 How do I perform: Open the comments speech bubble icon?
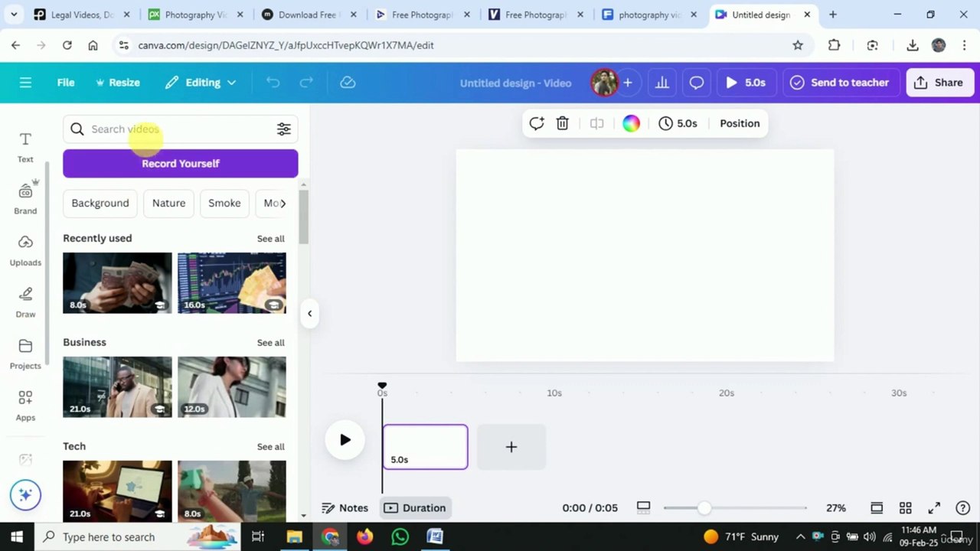tap(697, 83)
